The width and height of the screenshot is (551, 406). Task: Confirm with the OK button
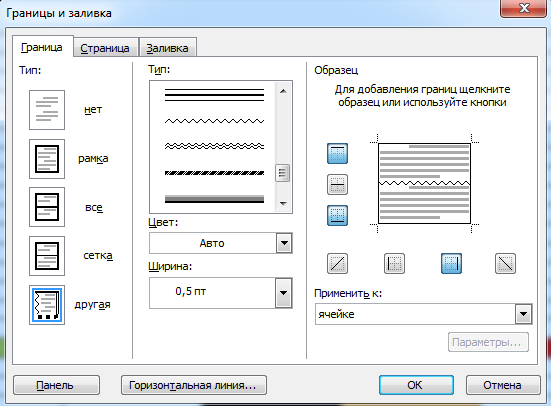pos(416,385)
